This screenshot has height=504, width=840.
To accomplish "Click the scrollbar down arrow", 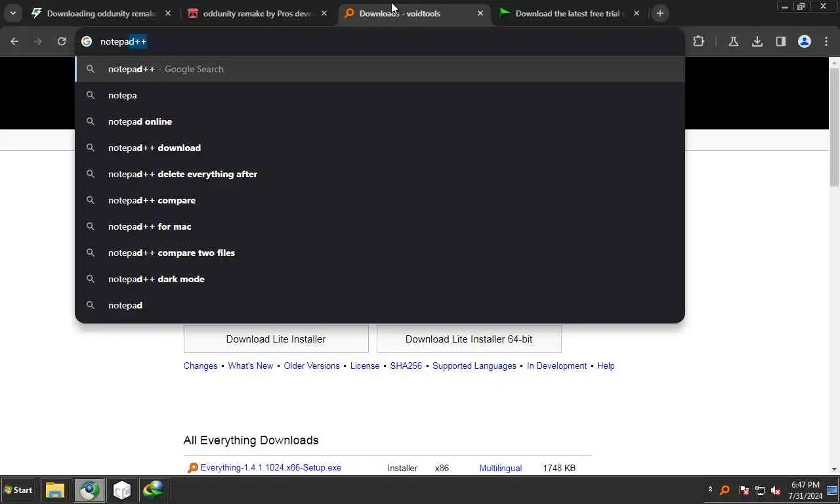I will point(834,469).
